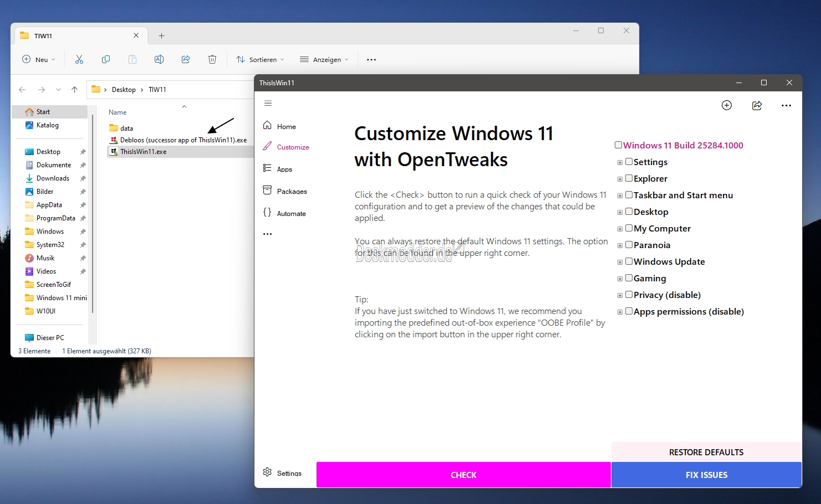This screenshot has height=504, width=821.
Task: Click Desktop in the Explorer breadcrumb
Action: [124, 89]
